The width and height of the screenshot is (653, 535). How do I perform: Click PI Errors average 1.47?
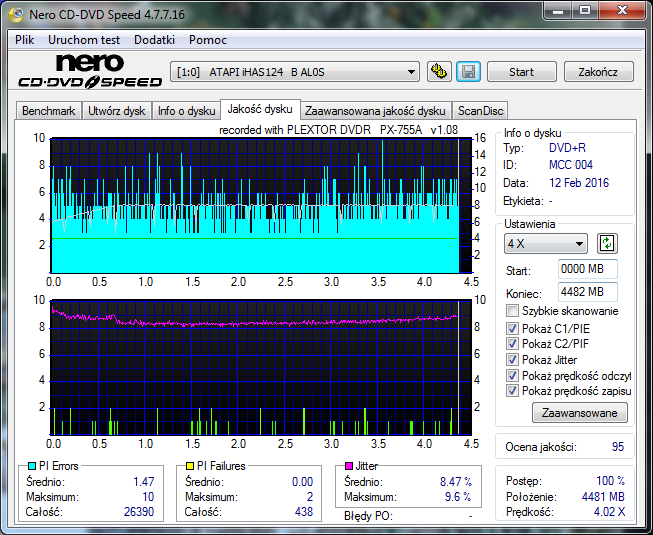(144, 482)
